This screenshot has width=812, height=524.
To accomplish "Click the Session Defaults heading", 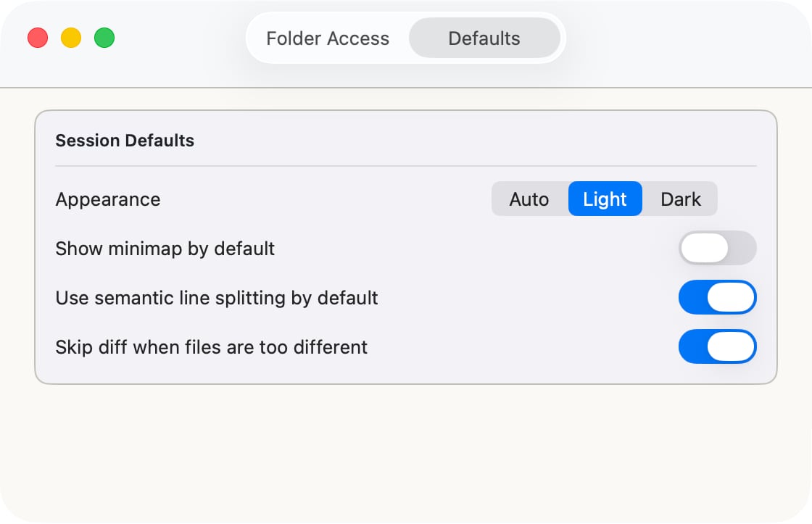I will coord(125,141).
